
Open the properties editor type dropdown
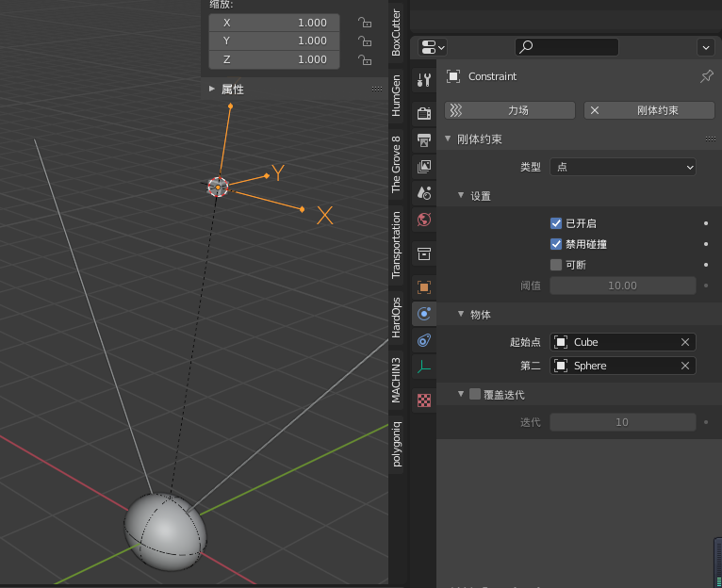pos(433,47)
